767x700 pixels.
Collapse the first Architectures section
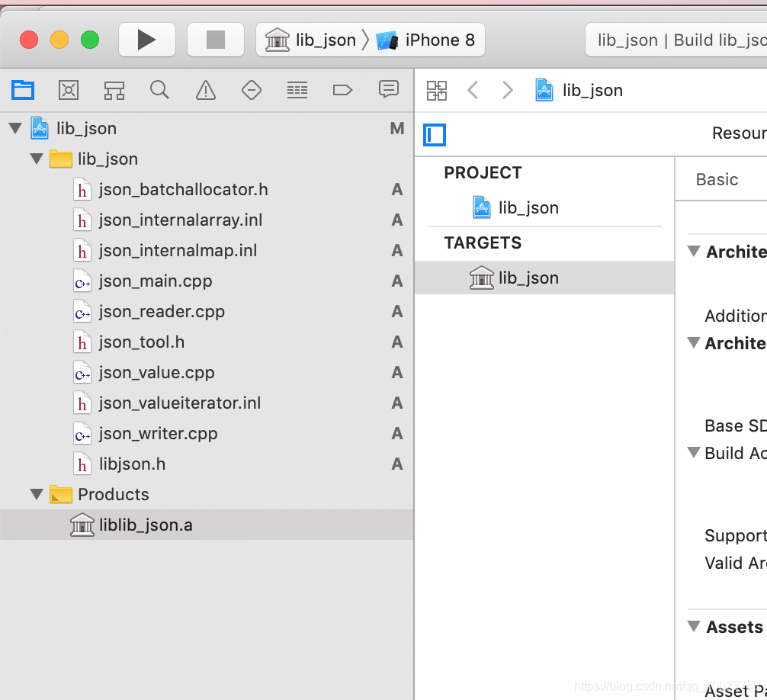[694, 251]
